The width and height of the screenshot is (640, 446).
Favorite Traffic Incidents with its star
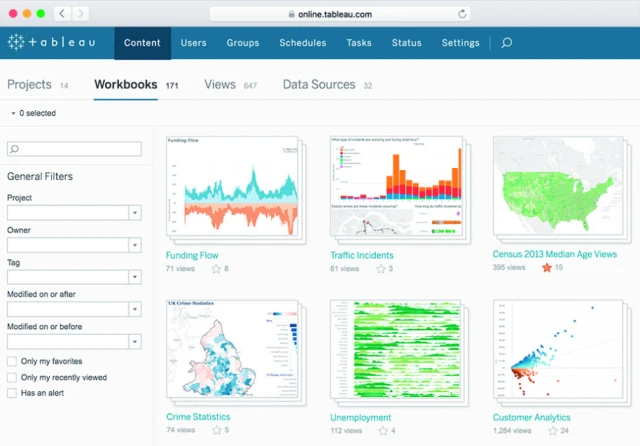click(x=381, y=268)
